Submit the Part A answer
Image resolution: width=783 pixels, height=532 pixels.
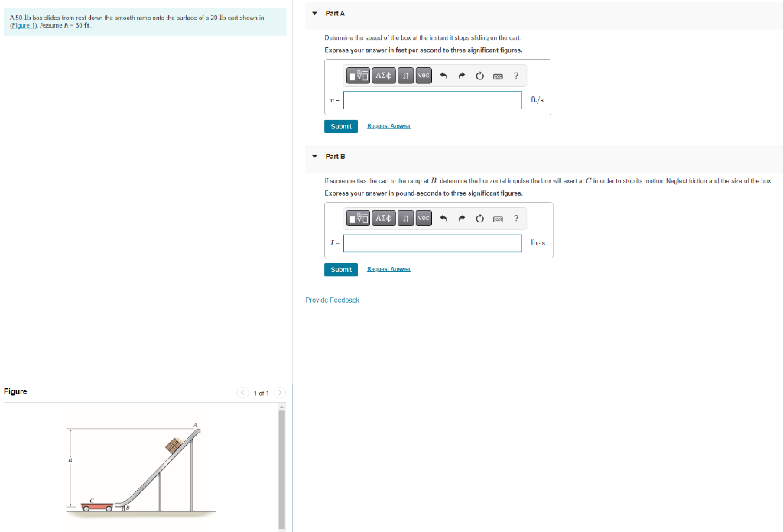point(340,126)
